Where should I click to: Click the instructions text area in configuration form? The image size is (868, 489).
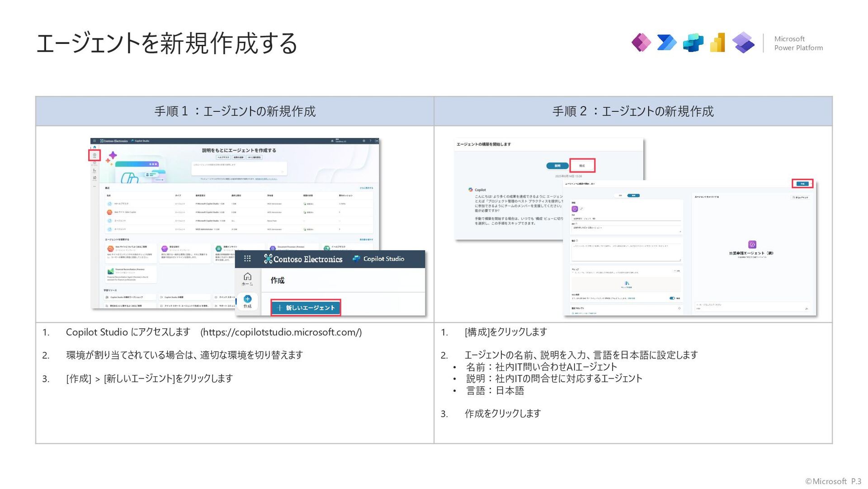click(x=626, y=252)
